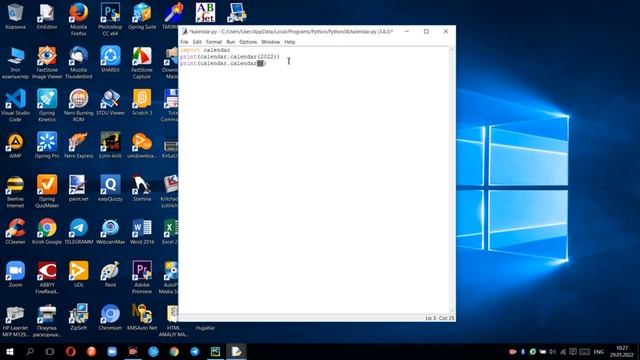Select the Word 2016 desktop icon
The height and width of the screenshot is (360, 640).
142,231
